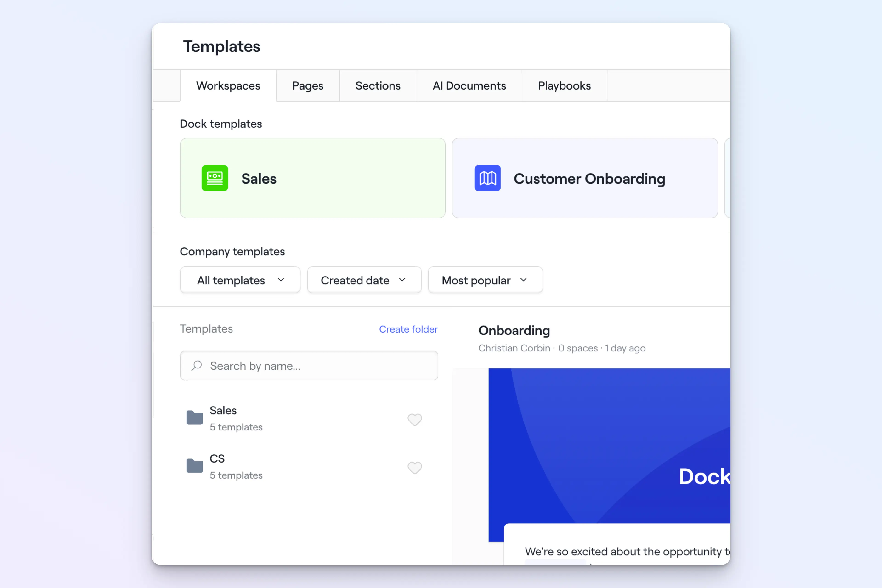The image size is (882, 588).
Task: Click the search magnifier icon
Action: point(197,366)
